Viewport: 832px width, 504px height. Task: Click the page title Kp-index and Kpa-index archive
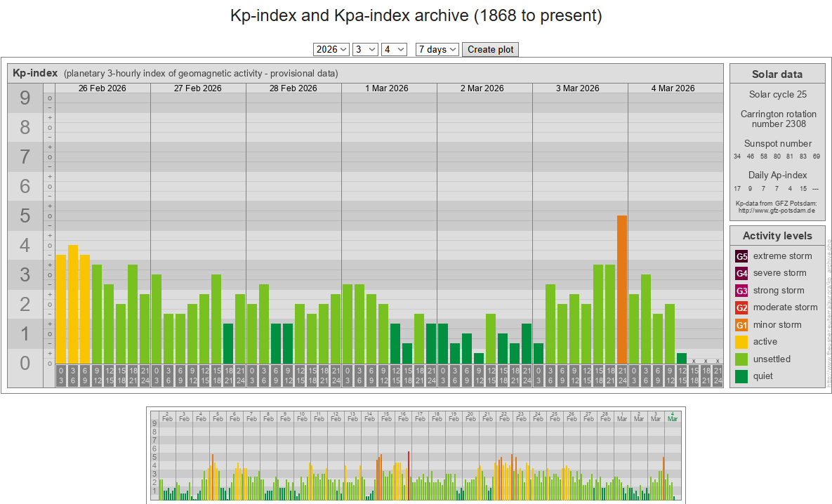[x=416, y=15]
